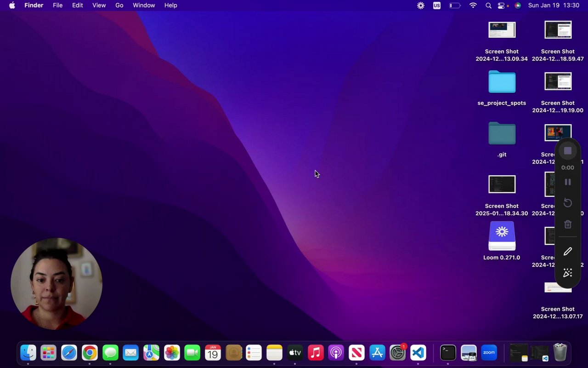Restore the minimized VS Code window in Dock

click(539, 353)
